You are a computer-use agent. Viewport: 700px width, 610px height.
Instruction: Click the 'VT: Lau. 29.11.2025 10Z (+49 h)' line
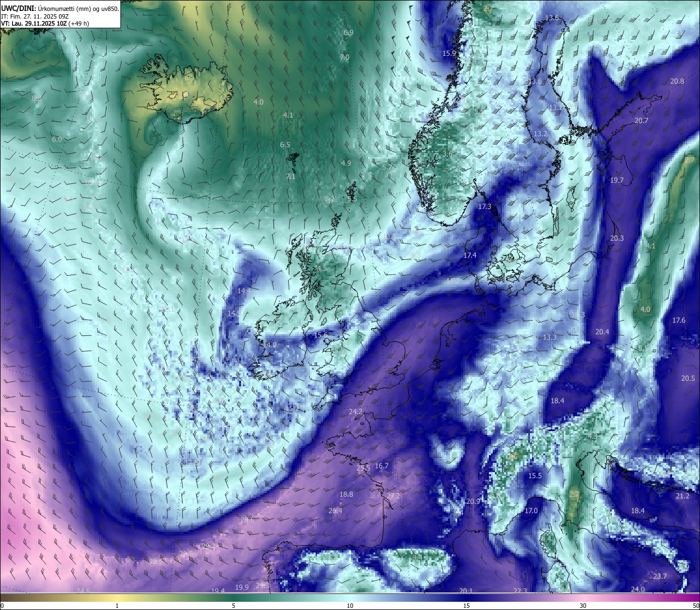click(45, 24)
